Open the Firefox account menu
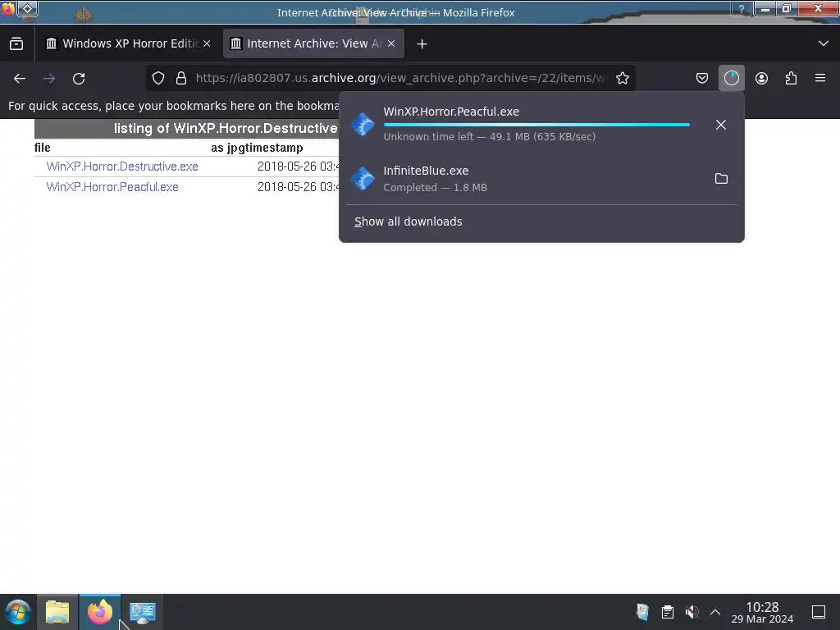 pyautogui.click(x=761, y=78)
